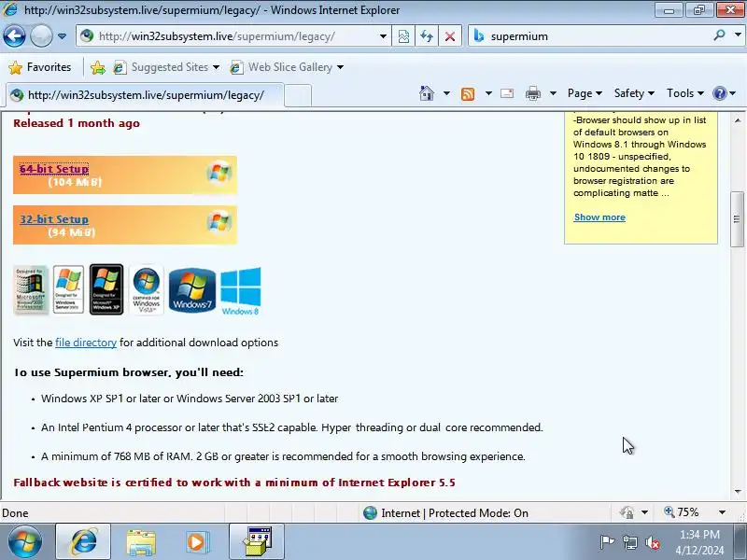
Task: Download the 32-bit Setup link
Action: point(54,219)
